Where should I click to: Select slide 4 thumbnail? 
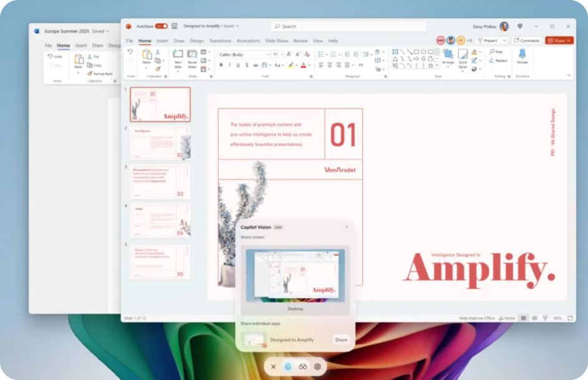[160, 221]
